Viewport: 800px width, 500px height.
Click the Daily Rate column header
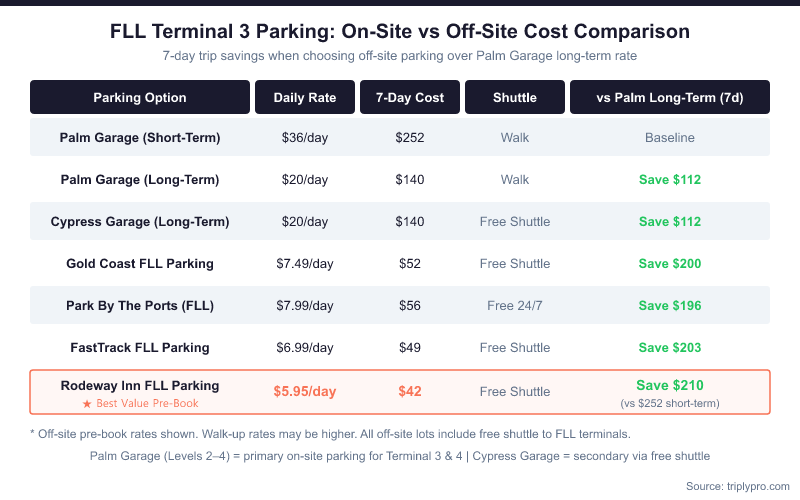[305, 98]
